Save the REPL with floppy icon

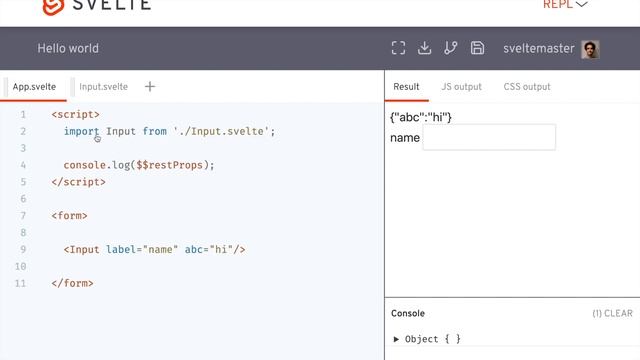click(477, 48)
